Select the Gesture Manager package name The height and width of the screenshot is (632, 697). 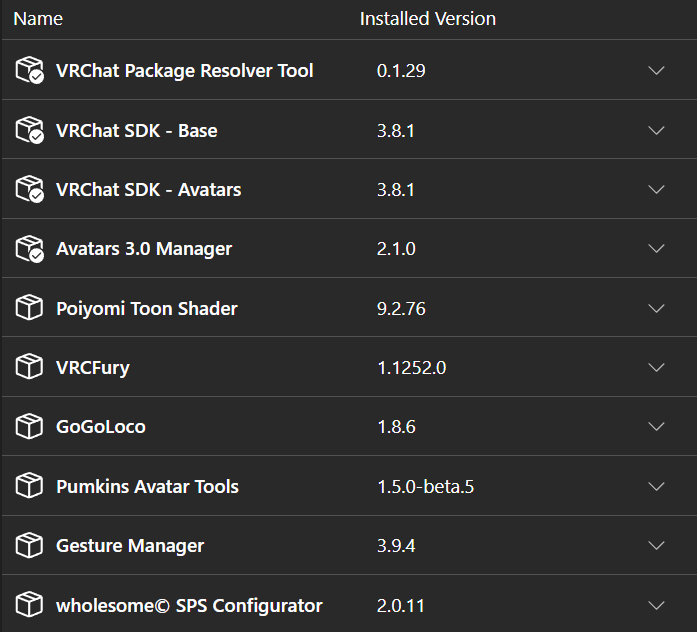(x=130, y=545)
